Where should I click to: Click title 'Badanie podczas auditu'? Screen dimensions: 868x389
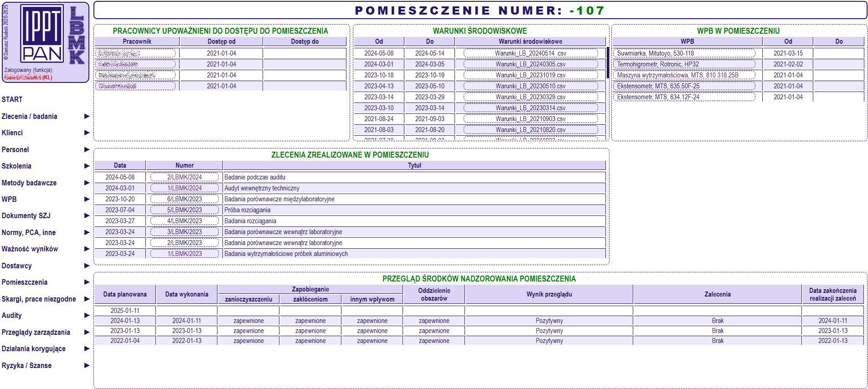255,177
